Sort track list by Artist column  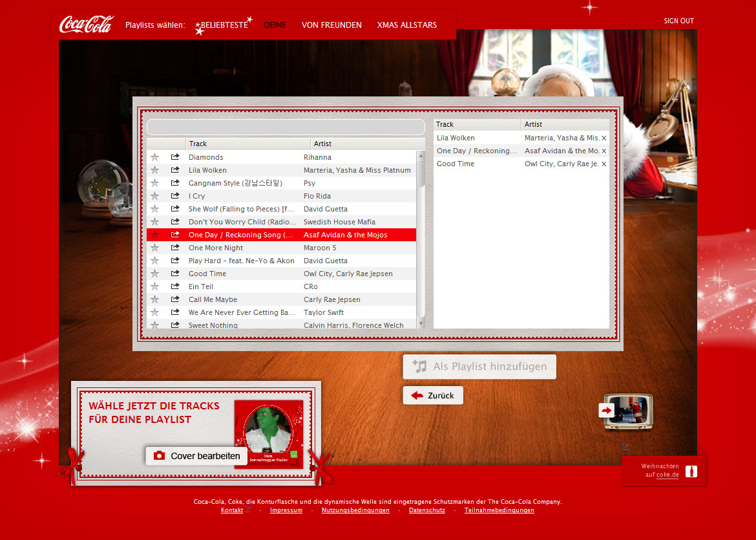[365, 144]
